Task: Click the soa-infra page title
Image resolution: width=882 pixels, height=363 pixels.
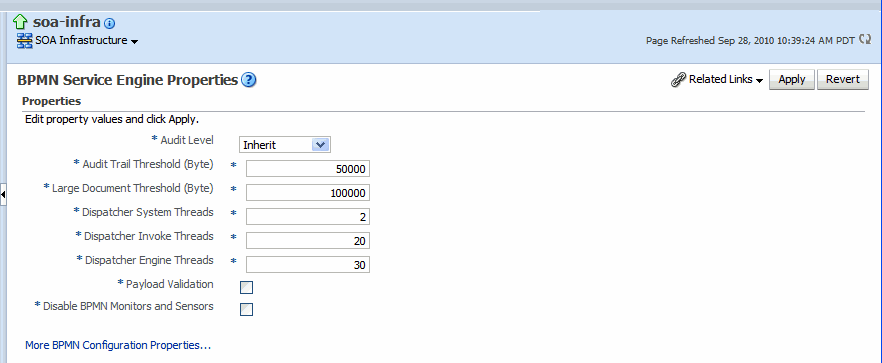Action: pos(66,23)
